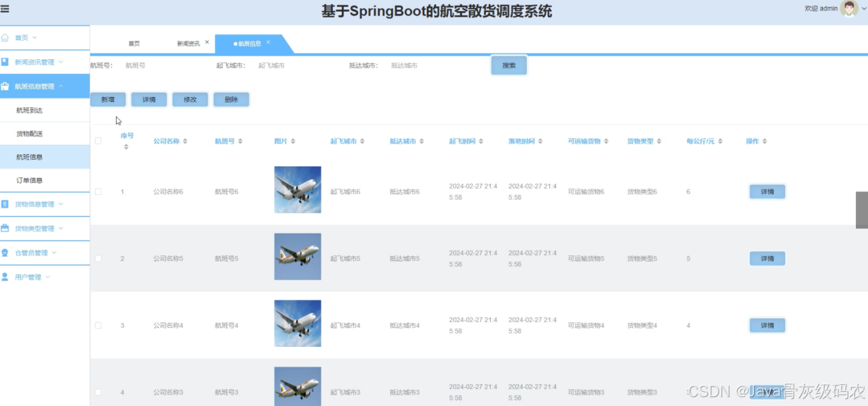Switch to the 首页 tab
The height and width of the screenshot is (406, 868).
pyautogui.click(x=134, y=43)
